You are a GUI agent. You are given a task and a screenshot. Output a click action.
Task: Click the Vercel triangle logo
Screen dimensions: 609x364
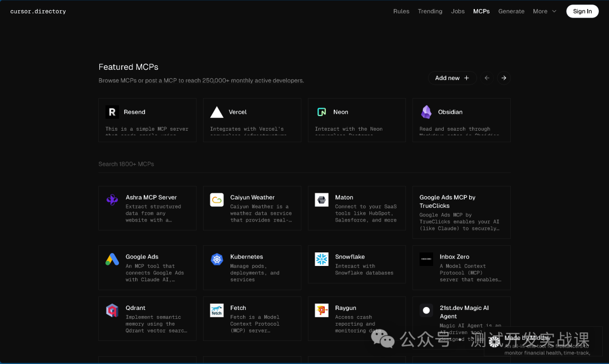(217, 112)
